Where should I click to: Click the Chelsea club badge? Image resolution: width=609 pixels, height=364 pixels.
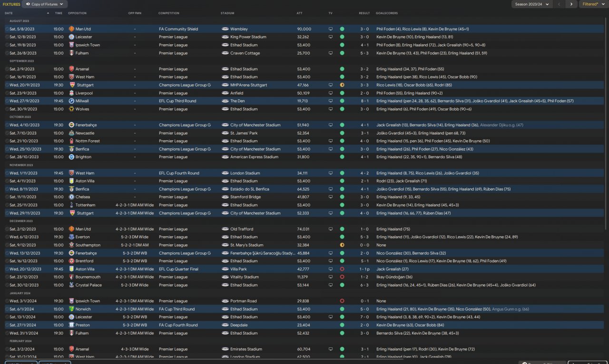click(x=71, y=197)
